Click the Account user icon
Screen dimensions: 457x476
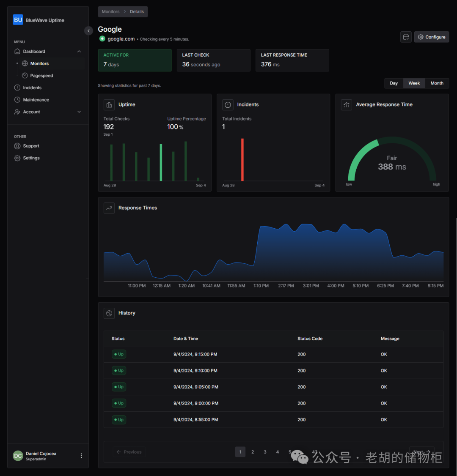[17, 112]
